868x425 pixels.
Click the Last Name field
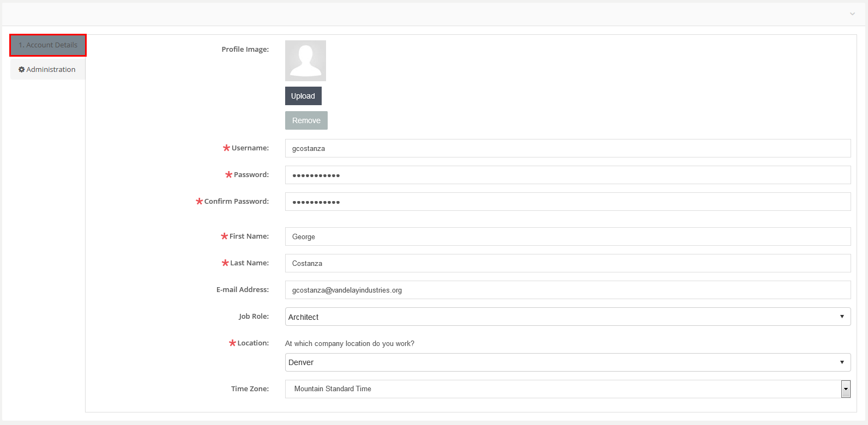coord(568,263)
